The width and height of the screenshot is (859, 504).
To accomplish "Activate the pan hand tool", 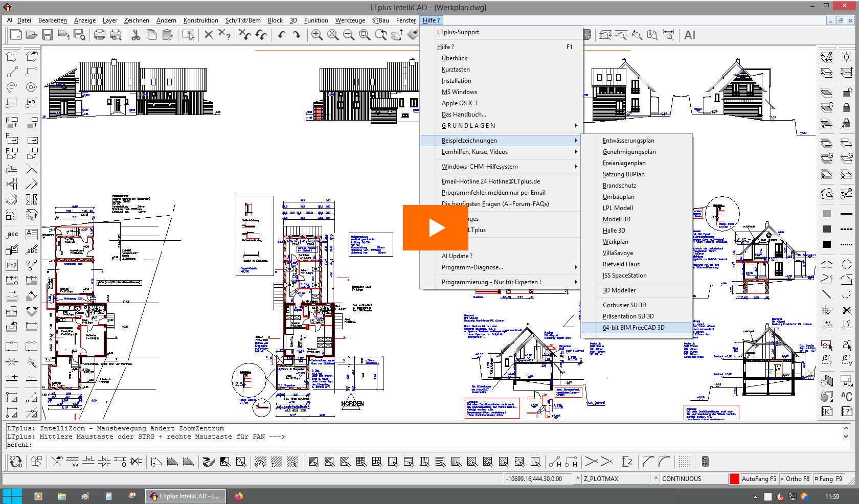I will [397, 35].
